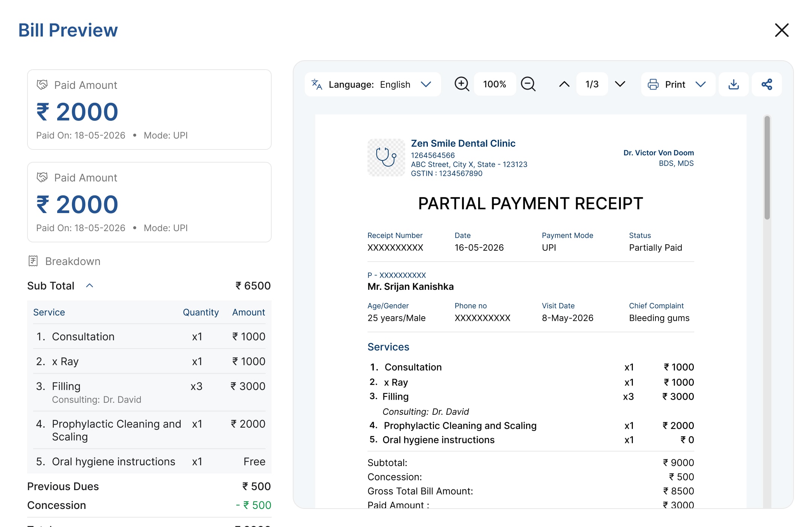Click Gross Total Bill Amount ₹ 8500

pos(678,491)
